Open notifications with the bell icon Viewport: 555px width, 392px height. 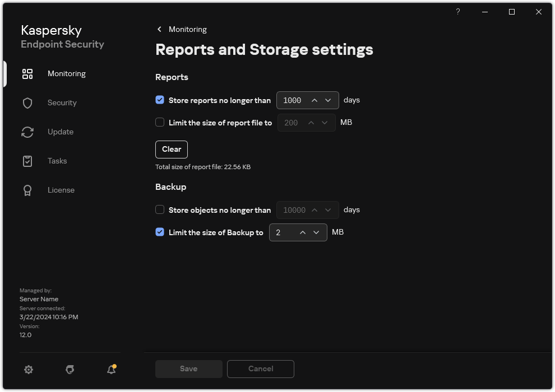(x=110, y=370)
